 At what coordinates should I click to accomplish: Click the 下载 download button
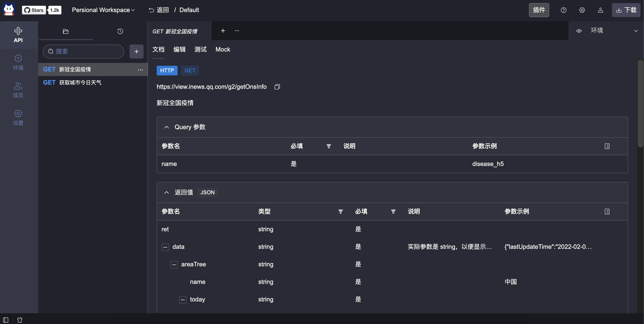[x=626, y=10]
